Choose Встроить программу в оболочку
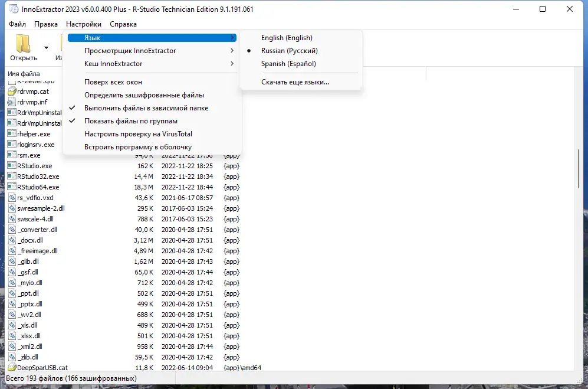 [152, 147]
